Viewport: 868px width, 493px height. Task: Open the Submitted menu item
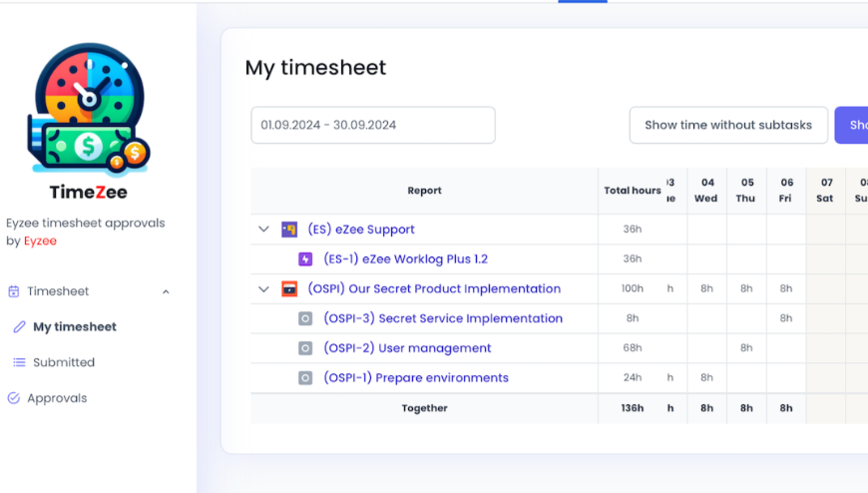pos(64,362)
